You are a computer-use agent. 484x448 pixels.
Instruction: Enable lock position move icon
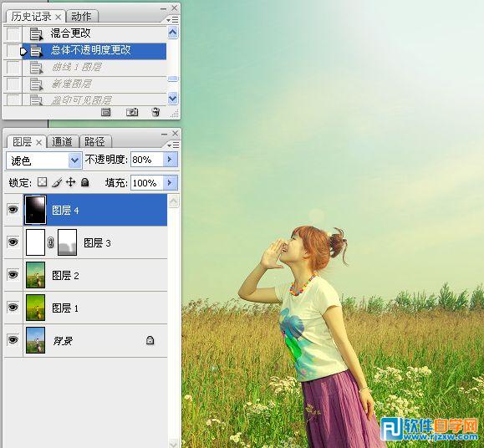point(71,182)
